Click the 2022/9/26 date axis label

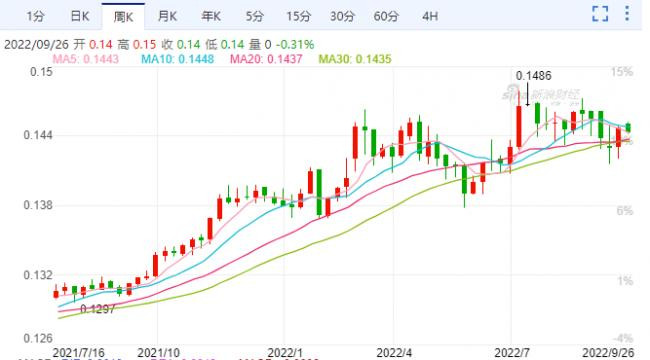pyautogui.click(x=609, y=353)
